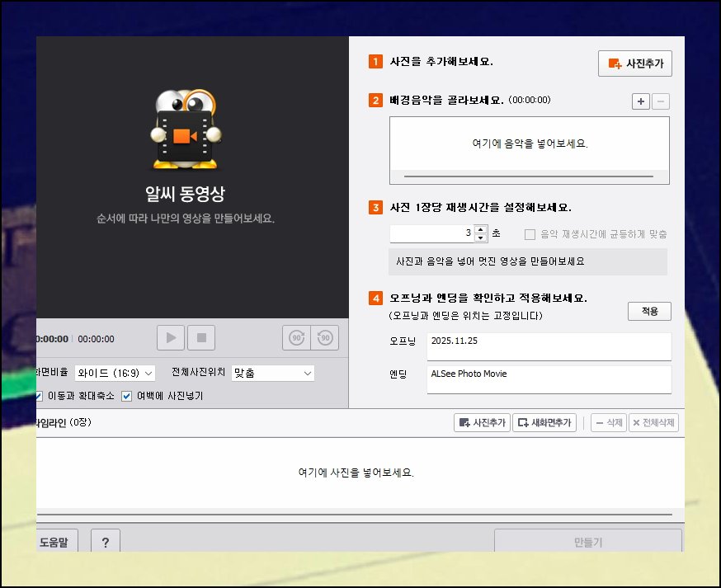Click the seconds-per-photo input field
Image resolution: width=721 pixels, height=588 pixels.
click(x=431, y=233)
